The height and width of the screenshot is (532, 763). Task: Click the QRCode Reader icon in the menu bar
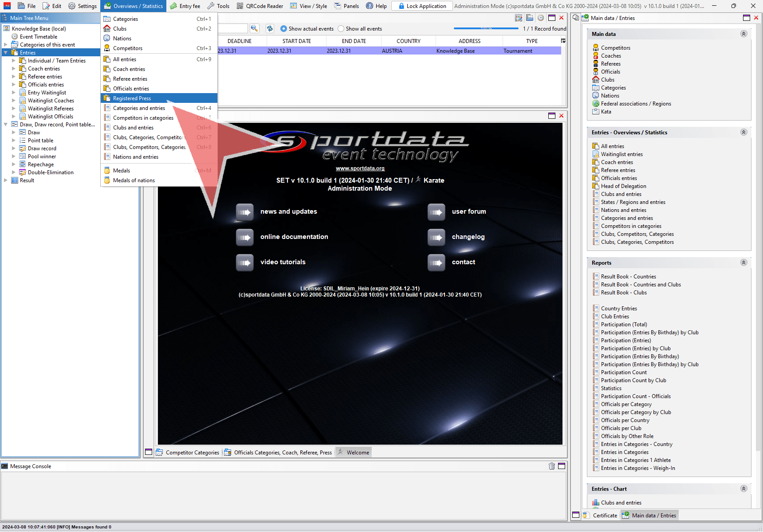pyautogui.click(x=240, y=6)
